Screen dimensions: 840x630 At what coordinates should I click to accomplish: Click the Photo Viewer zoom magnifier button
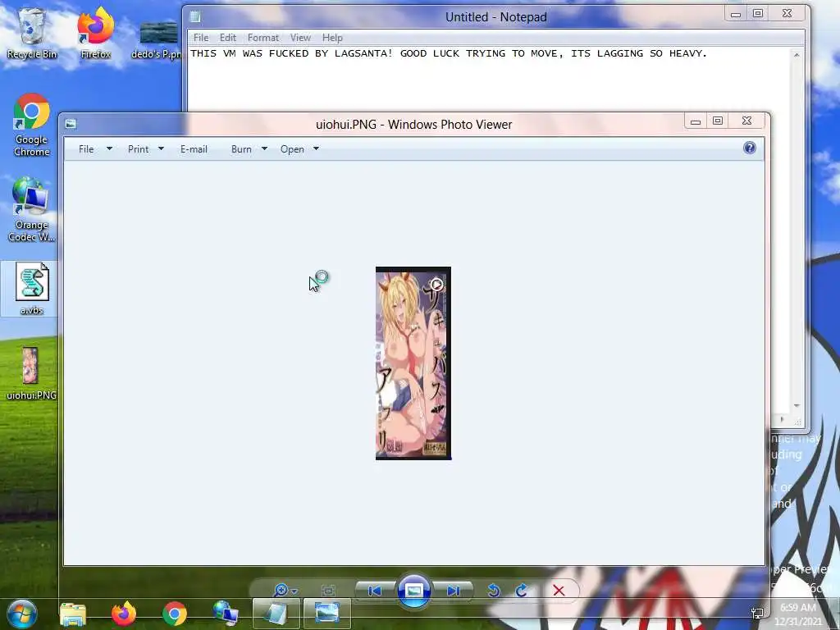click(x=281, y=591)
